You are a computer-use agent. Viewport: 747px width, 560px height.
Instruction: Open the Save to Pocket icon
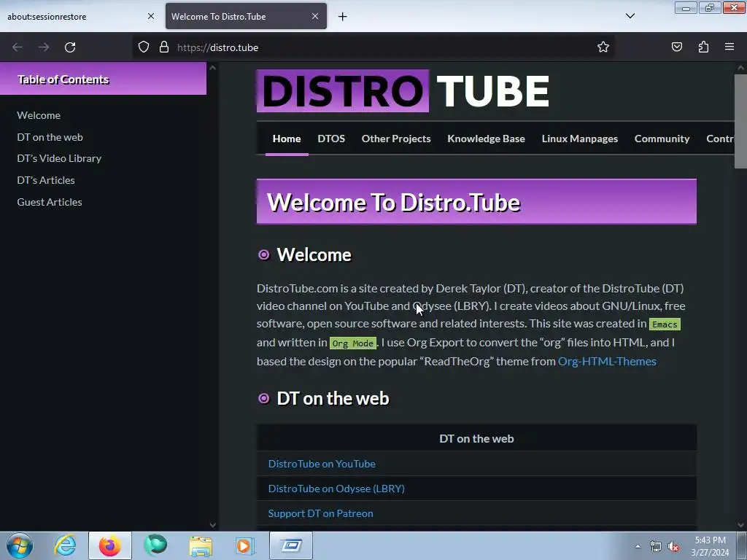[x=677, y=47]
